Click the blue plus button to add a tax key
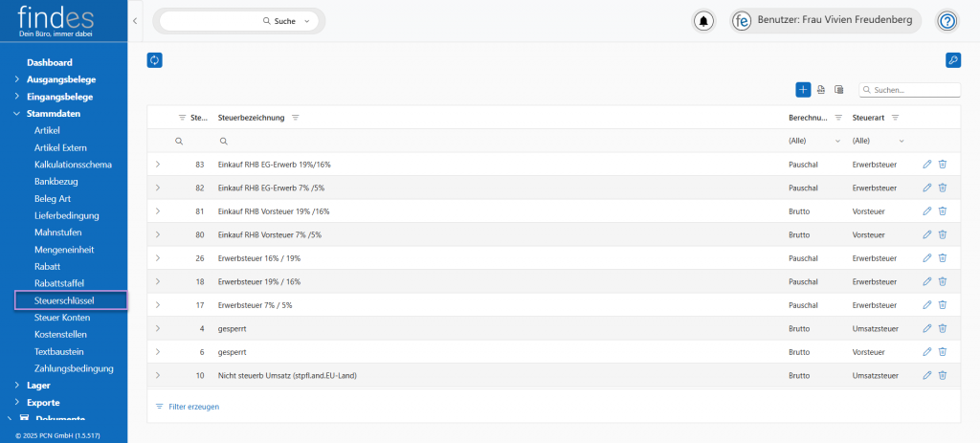The height and width of the screenshot is (443, 980). [x=803, y=89]
